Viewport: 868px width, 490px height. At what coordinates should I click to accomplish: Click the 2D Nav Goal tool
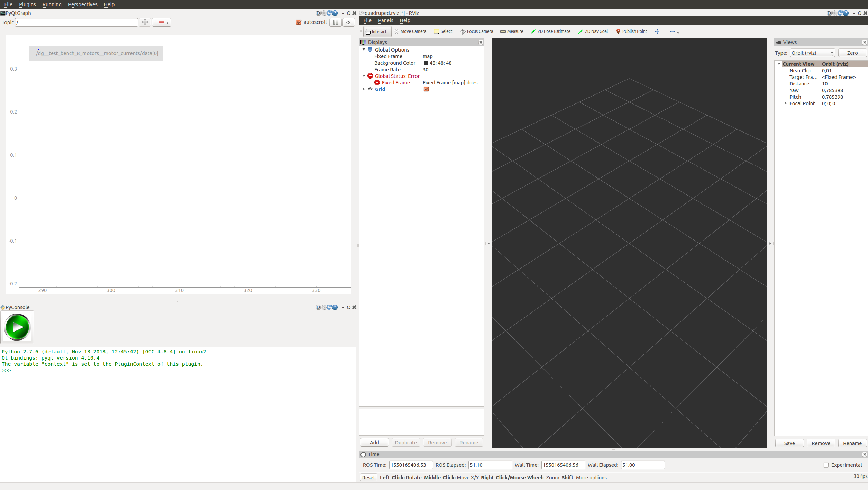pyautogui.click(x=593, y=31)
